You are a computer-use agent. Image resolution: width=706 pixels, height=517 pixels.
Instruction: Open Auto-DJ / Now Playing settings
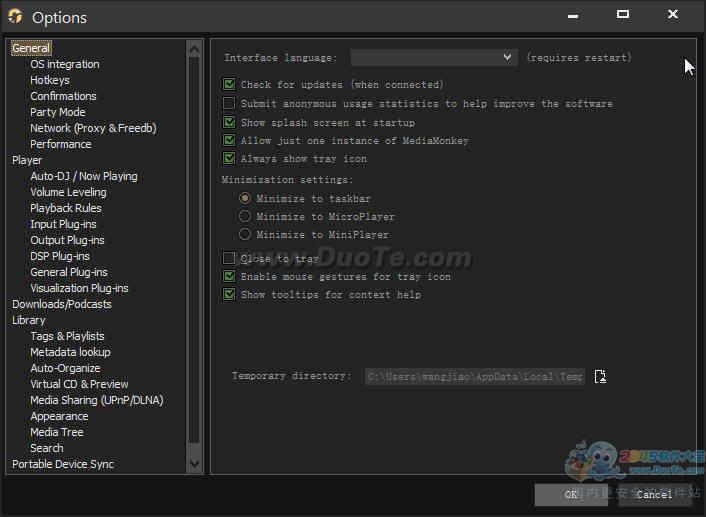click(x=84, y=176)
